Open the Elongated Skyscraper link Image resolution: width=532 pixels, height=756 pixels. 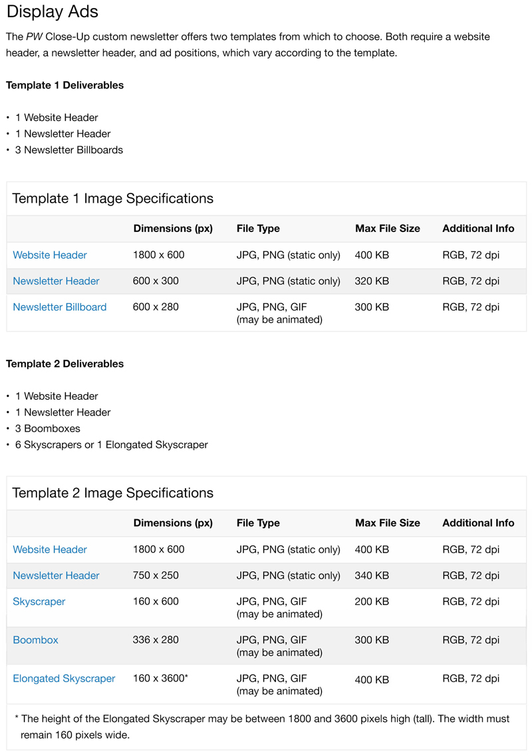[64, 679]
